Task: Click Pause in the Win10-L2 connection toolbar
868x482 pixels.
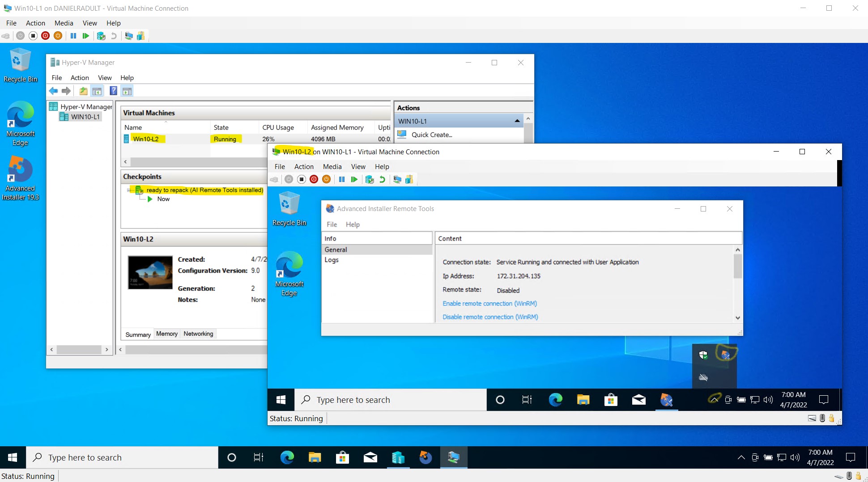Action: coord(342,179)
